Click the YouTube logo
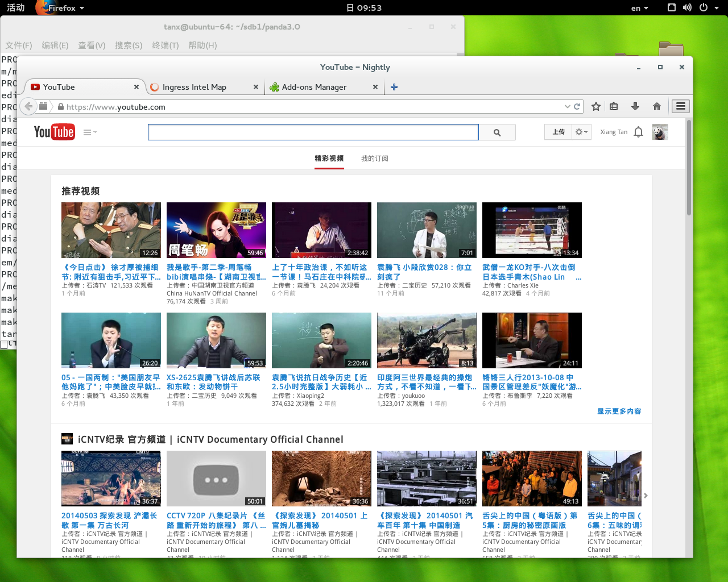 54,132
